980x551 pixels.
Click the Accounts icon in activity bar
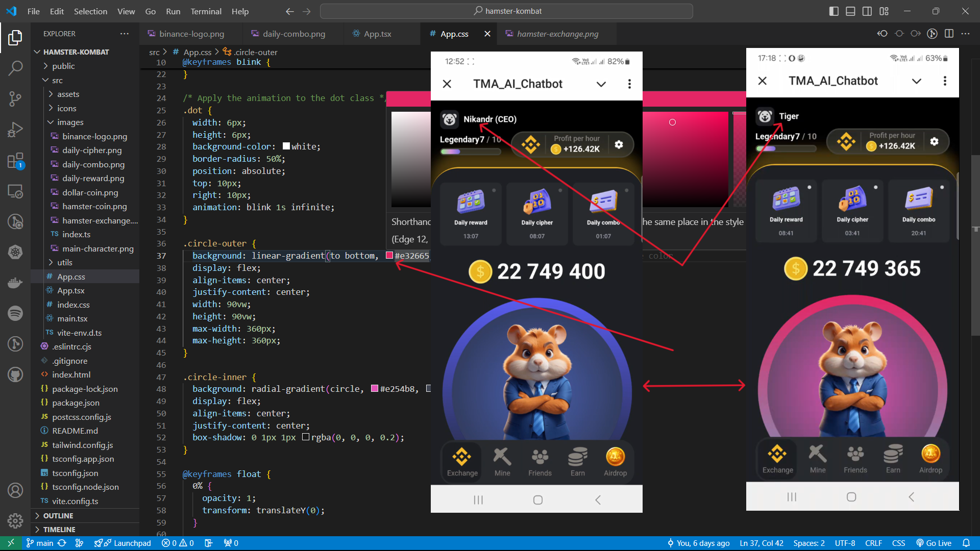click(15, 490)
